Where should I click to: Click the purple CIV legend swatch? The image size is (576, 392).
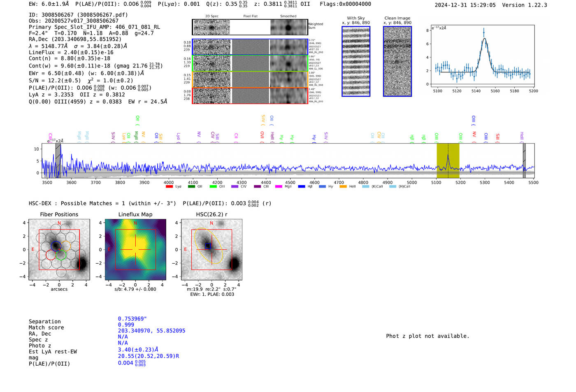(235, 187)
